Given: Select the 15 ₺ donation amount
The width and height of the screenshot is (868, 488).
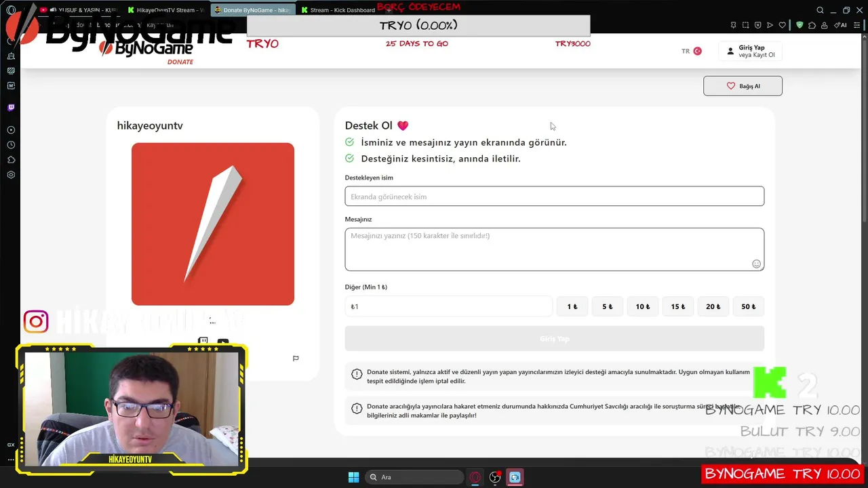Looking at the screenshot, I should point(677,306).
